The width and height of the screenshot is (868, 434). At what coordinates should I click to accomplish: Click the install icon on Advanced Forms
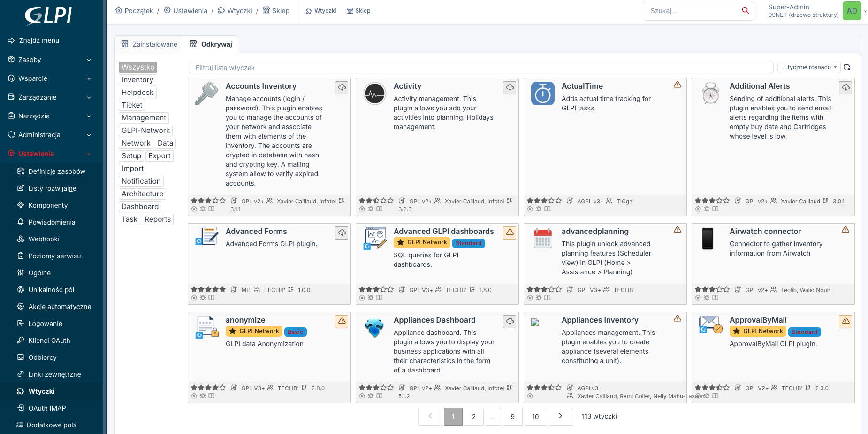click(342, 233)
